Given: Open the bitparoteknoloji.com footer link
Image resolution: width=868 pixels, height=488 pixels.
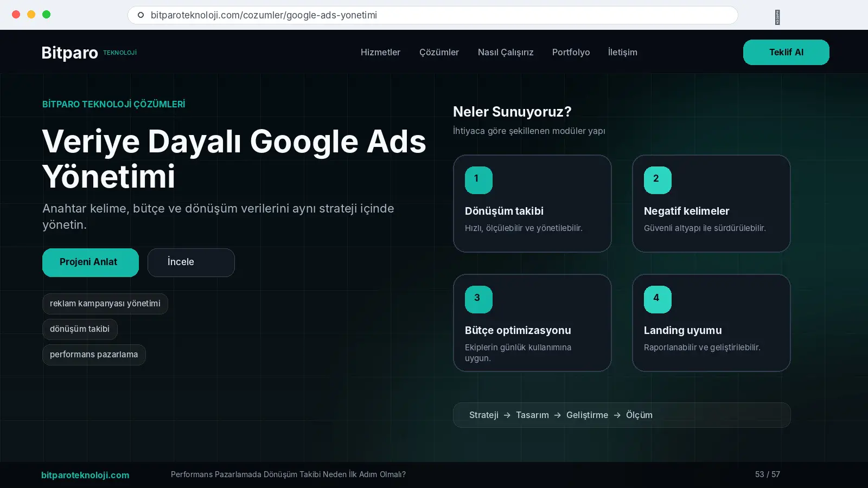Looking at the screenshot, I should point(85,475).
